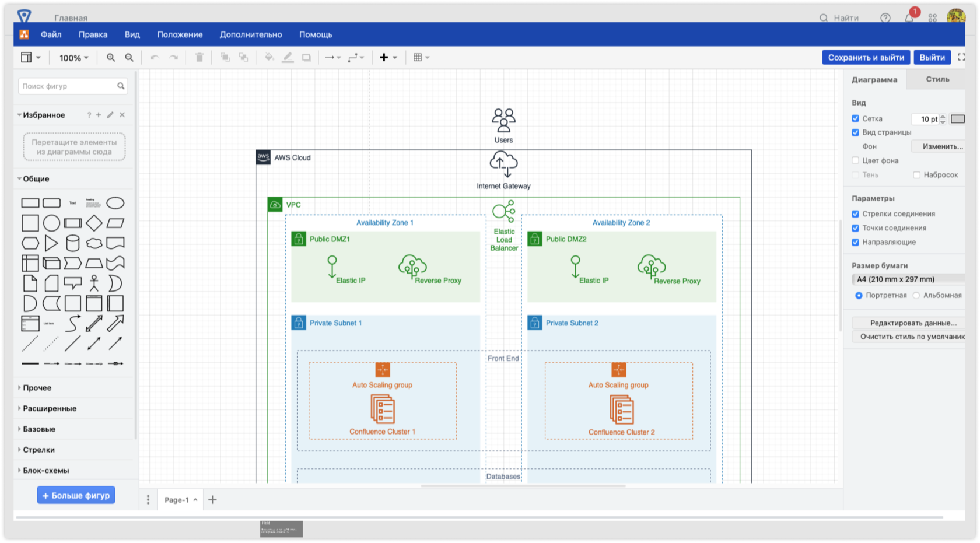980x543 pixels.
Task: Open the waypoint style dropdown
Action: pos(356,58)
